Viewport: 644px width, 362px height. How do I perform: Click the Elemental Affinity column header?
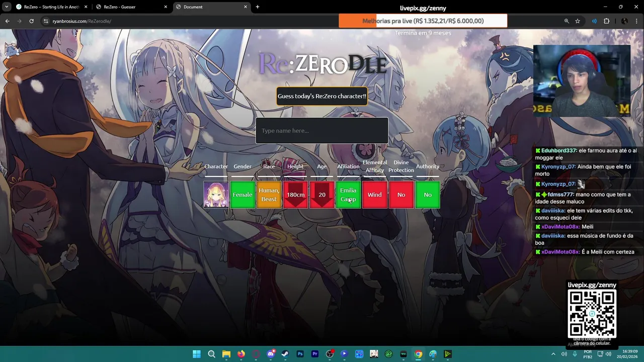click(x=374, y=166)
